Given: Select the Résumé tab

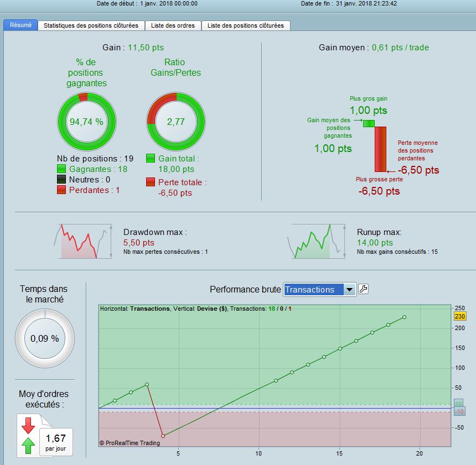Looking at the screenshot, I should [x=20, y=25].
